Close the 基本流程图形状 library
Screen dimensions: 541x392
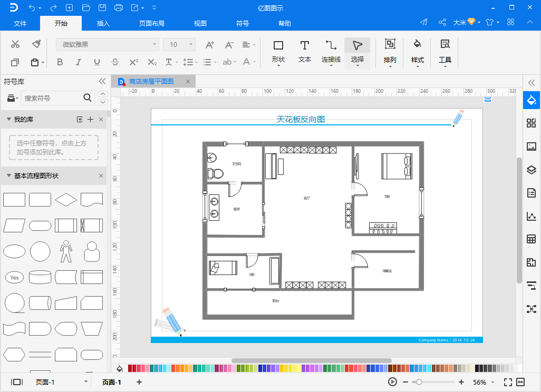pos(101,175)
